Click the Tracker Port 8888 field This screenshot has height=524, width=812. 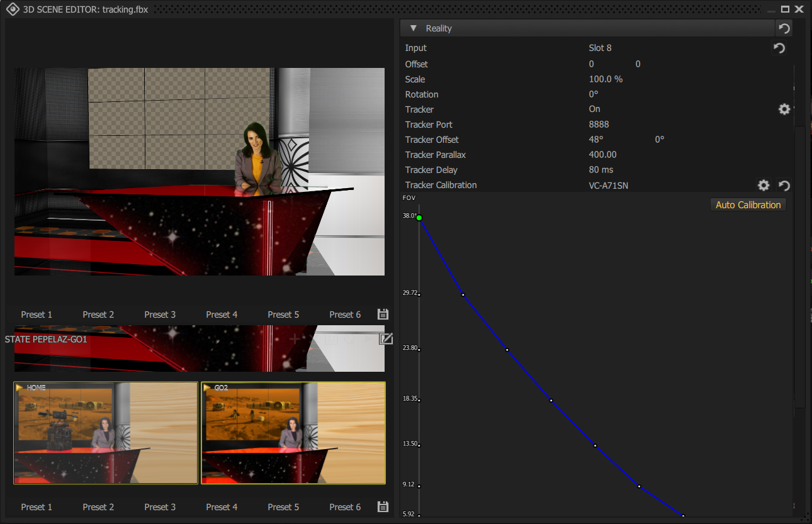599,124
